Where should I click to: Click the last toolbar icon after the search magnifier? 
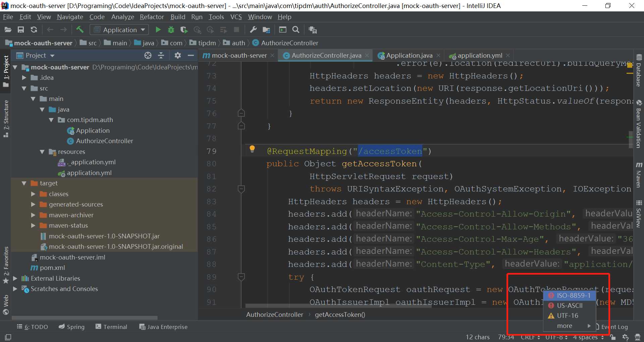[313, 30]
